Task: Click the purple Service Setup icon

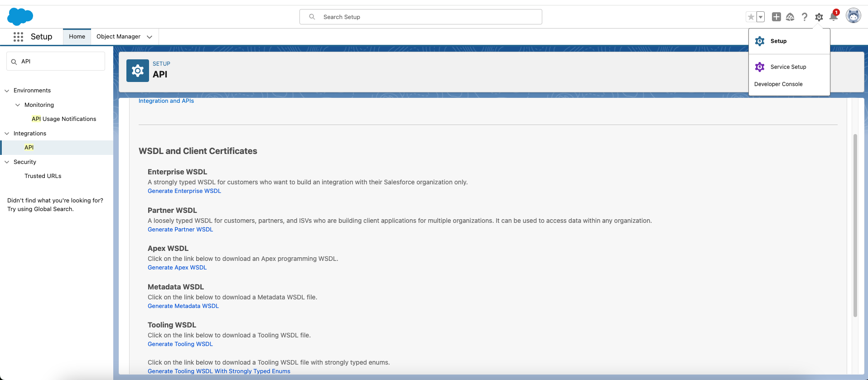Action: [x=760, y=67]
